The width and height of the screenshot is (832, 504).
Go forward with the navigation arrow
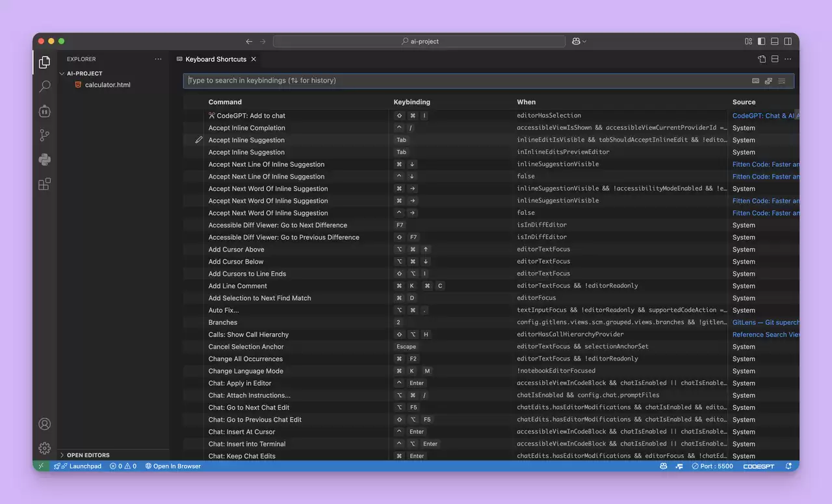[263, 41]
